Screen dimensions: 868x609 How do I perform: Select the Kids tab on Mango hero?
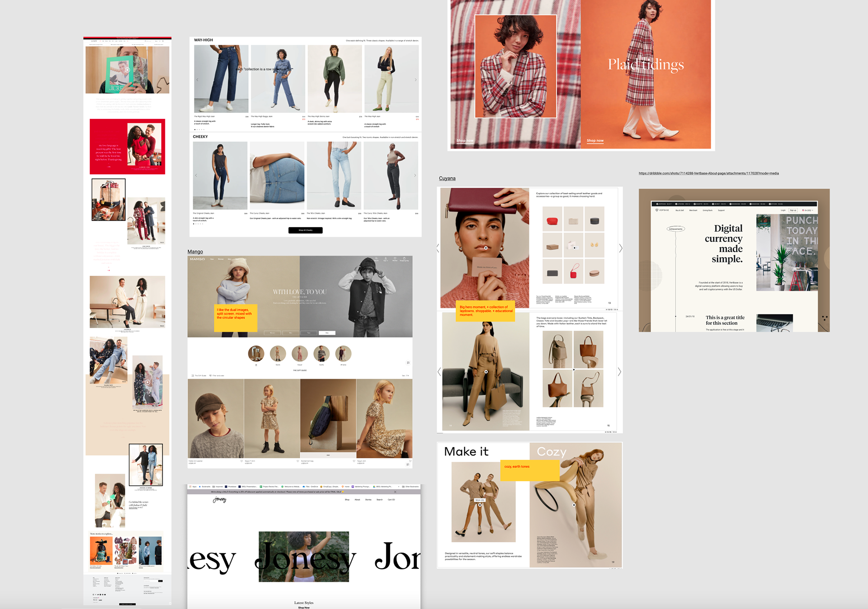[327, 333]
